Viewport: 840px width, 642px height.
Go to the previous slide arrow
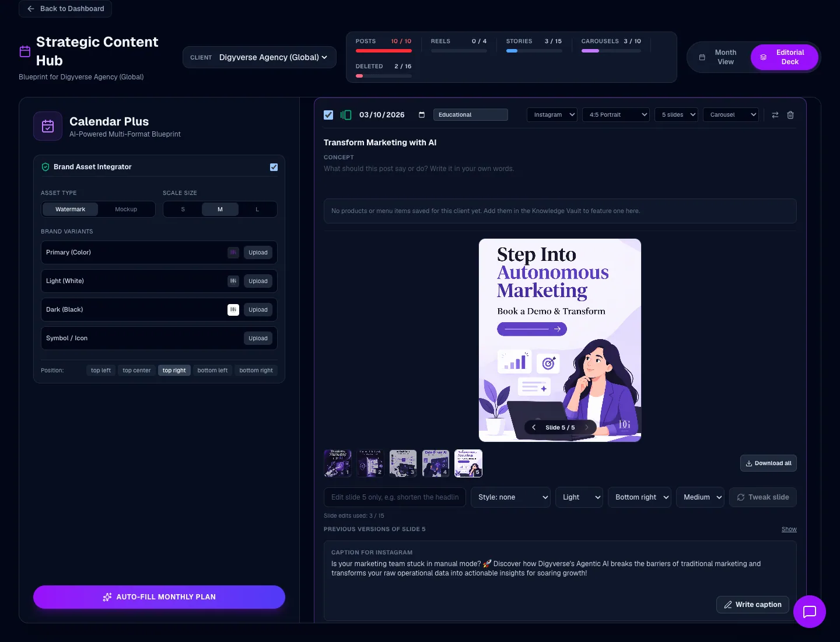534,427
